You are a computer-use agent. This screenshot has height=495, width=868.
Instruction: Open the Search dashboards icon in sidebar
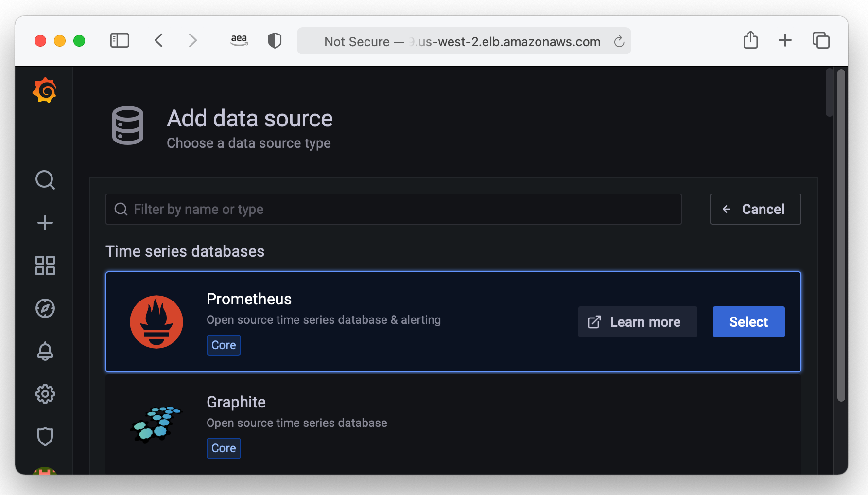click(45, 180)
